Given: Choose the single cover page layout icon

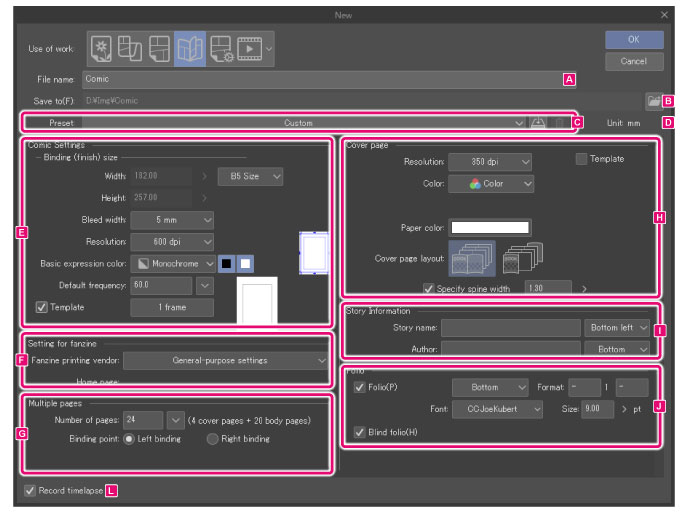Looking at the screenshot, I should point(523,258).
